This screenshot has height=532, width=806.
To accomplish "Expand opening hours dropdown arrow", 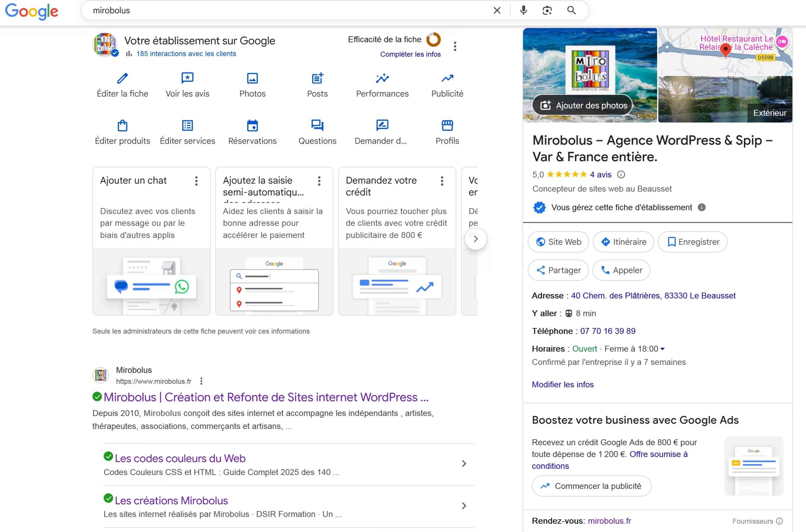I will coord(662,349).
